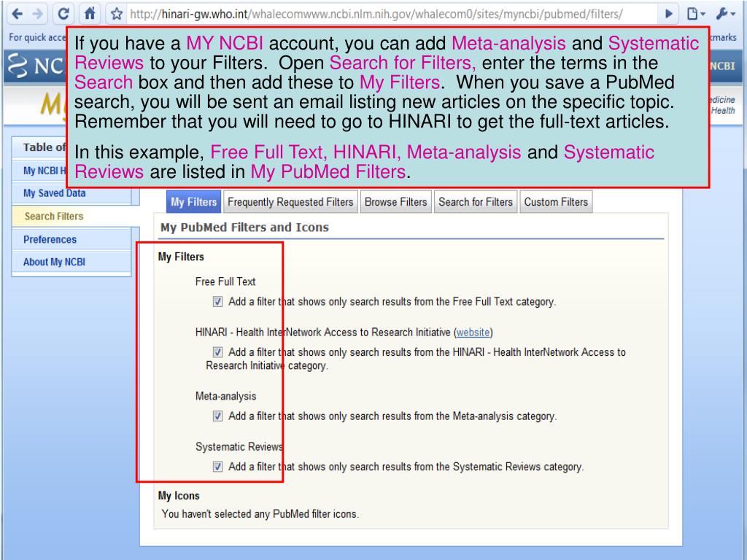747x560 pixels.
Task: Reload the page with the refresh icon
Action: coord(63,14)
